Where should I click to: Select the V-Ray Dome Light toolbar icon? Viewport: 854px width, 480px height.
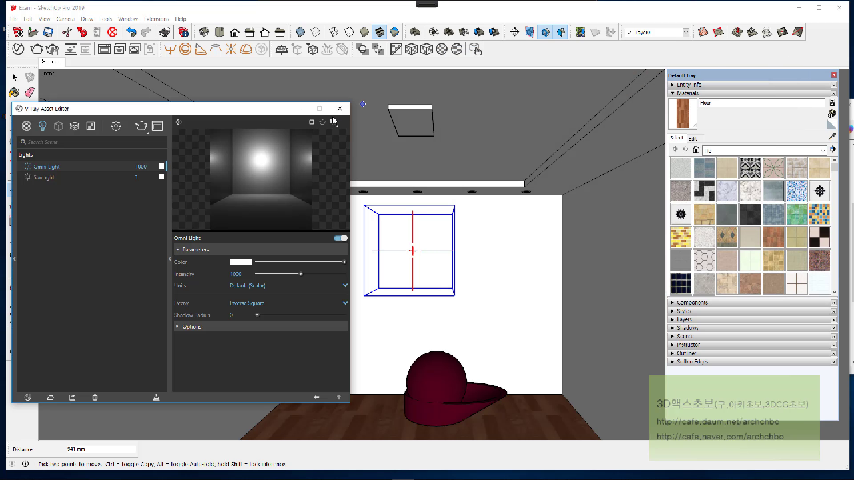[x=246, y=50]
